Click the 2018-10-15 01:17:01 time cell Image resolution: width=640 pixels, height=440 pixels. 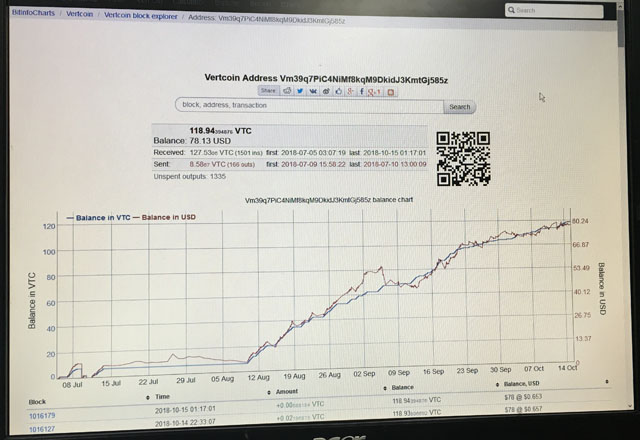(x=185, y=409)
